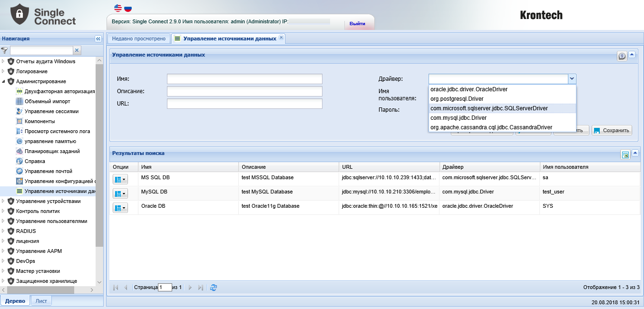Go to last page in pager
The height and width of the screenshot is (309, 644).
(x=200, y=288)
